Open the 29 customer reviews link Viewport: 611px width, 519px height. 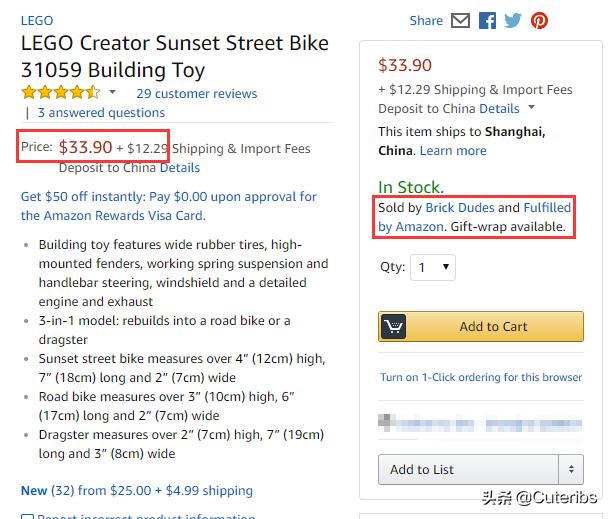197,93
